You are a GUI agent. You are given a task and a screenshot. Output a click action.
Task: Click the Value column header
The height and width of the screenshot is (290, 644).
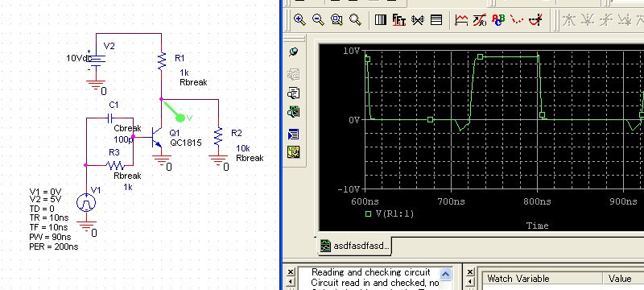pyautogui.click(x=623, y=279)
